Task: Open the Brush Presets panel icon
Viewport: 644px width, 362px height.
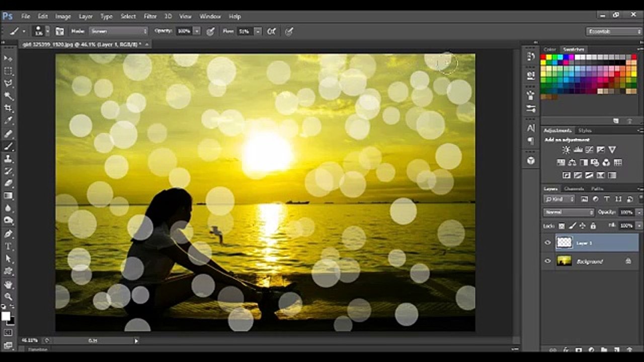Action: point(531,108)
